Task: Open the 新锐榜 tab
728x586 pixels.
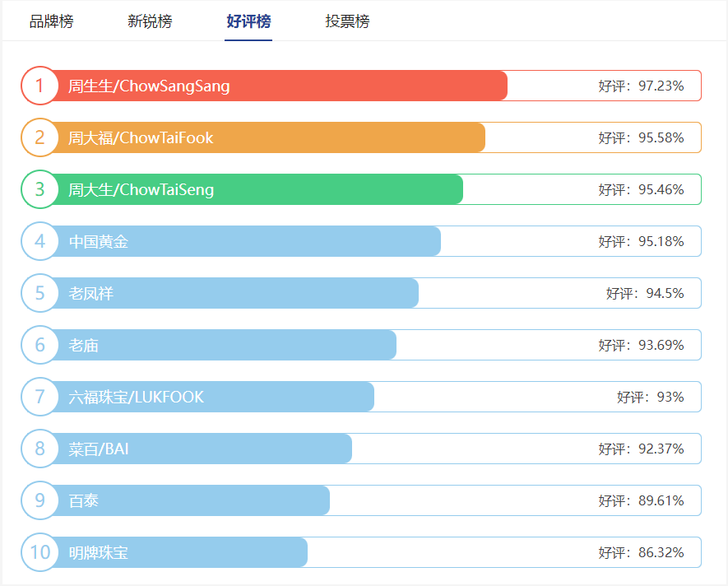Action: pyautogui.click(x=150, y=21)
